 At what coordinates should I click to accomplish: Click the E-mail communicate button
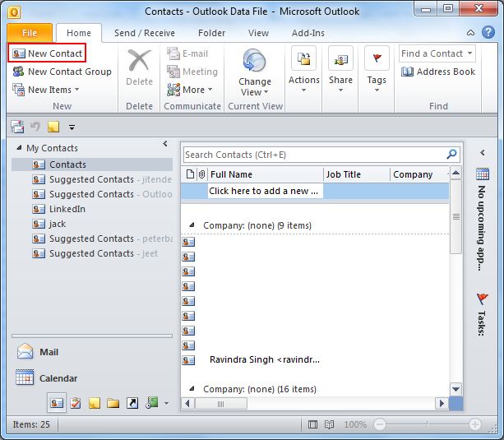click(187, 53)
